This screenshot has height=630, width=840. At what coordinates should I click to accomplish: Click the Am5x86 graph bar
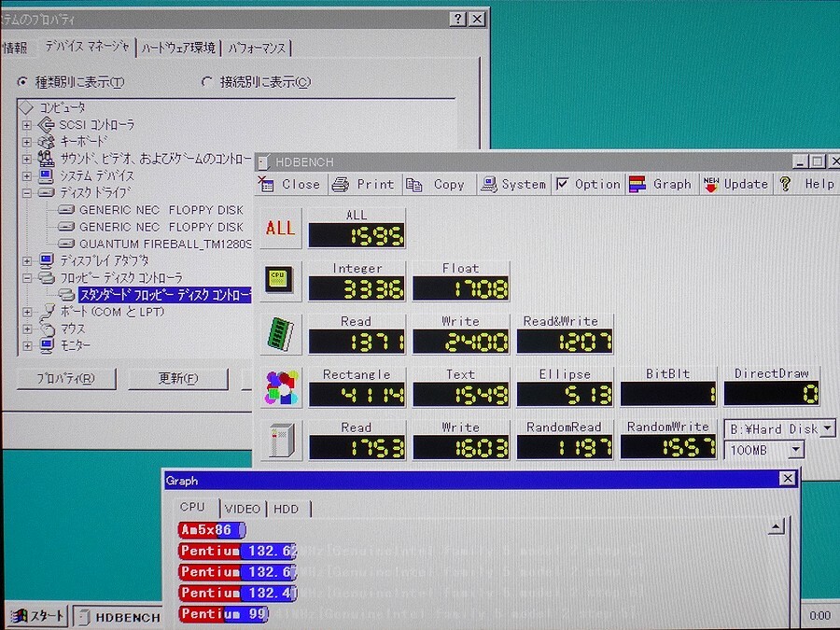click(212, 530)
